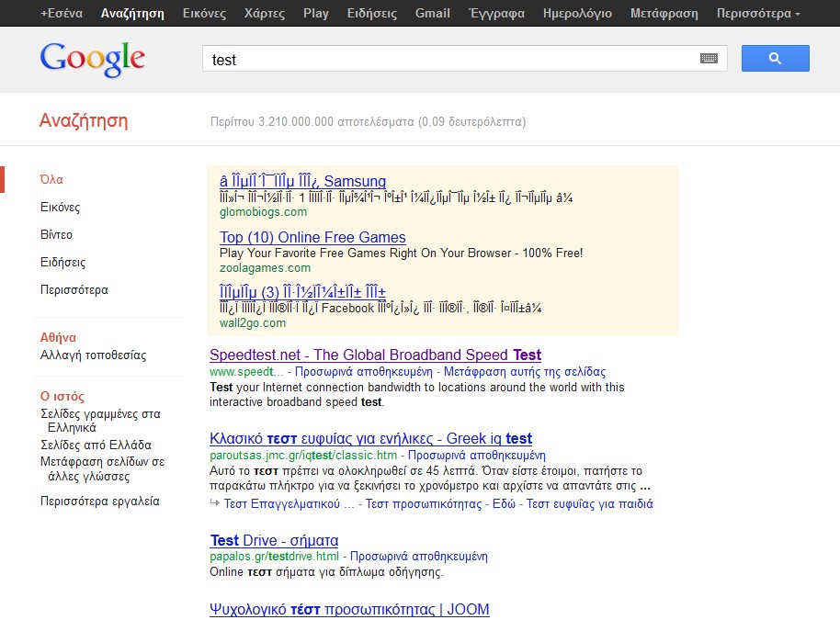Viewport: 840px width, 620px height.
Task: Filter results by Βίντεο in sidebar
Action: click(x=56, y=234)
